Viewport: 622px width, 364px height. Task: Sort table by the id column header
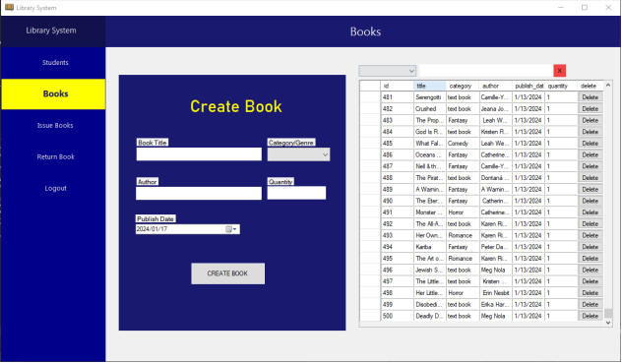point(397,86)
